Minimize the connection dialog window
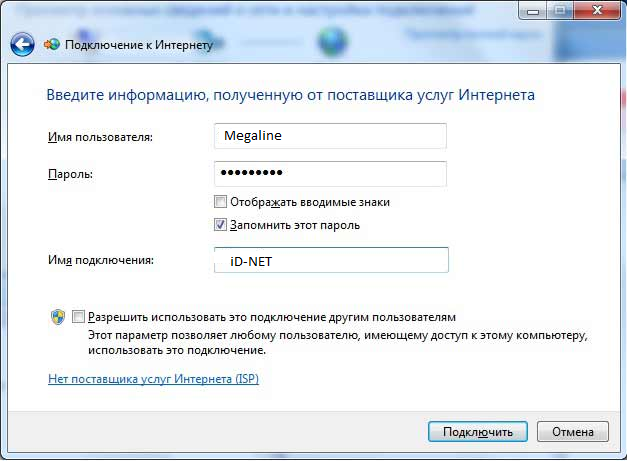Image resolution: width=627 pixels, height=461 pixels. (x=528, y=12)
